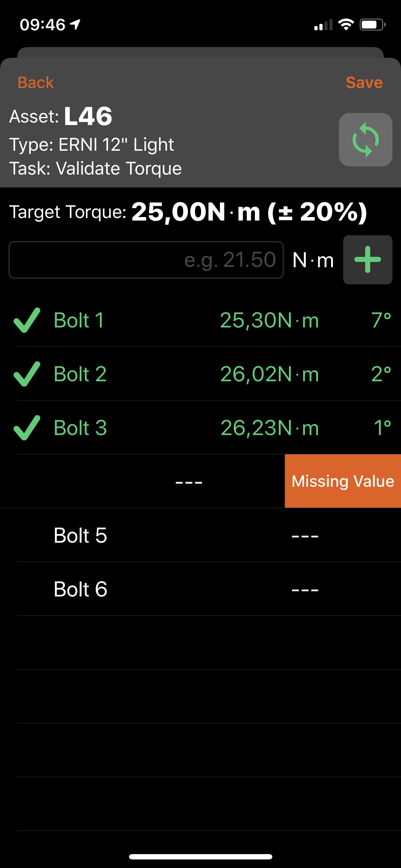
Task: Open Bolt 1 torque reading 25,30N·m
Action: [269, 320]
